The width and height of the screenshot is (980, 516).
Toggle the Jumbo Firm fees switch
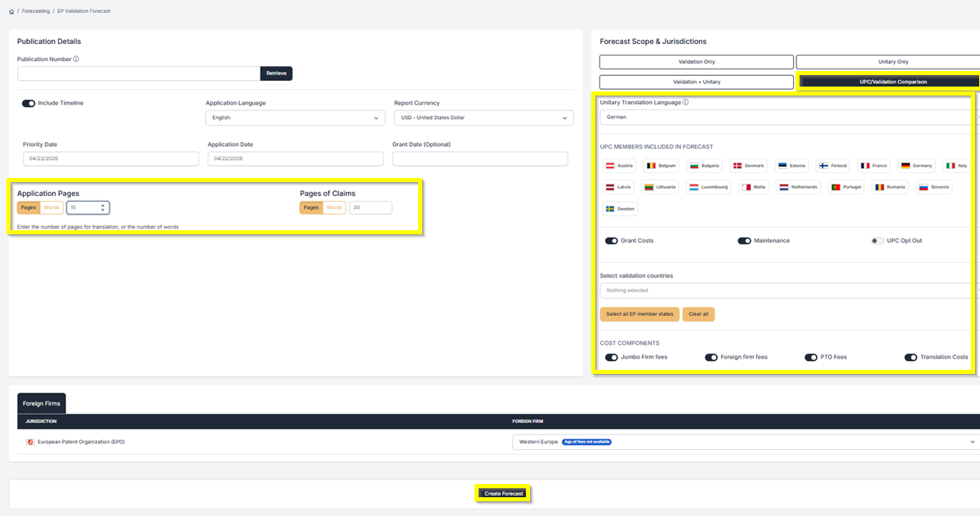coord(612,357)
